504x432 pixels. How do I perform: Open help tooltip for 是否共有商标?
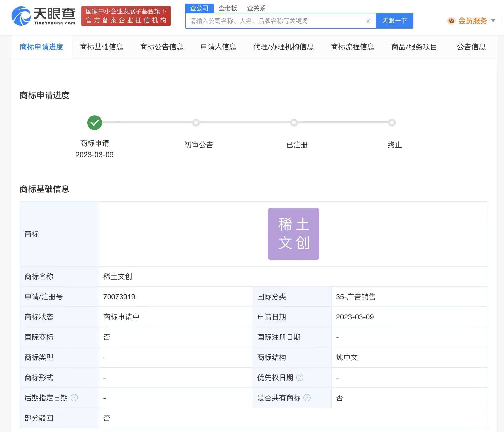coord(307,398)
